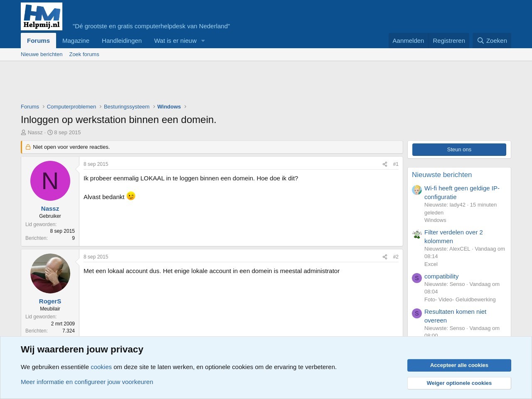This screenshot has width=532, height=399.
Task: Click share icon on post #2
Action: [x=384, y=257]
